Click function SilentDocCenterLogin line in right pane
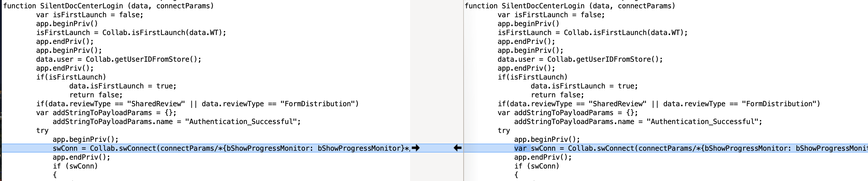868x181 pixels. point(570,6)
